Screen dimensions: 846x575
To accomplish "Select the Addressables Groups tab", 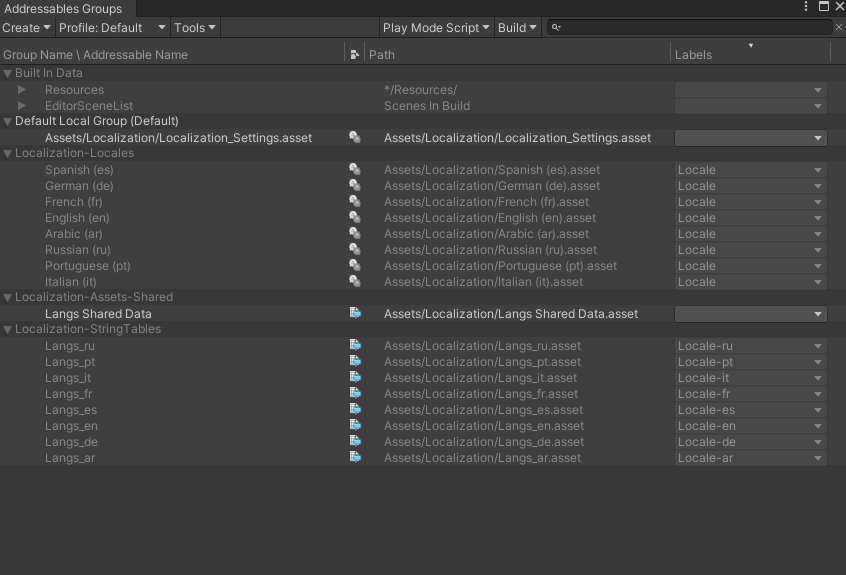I will tap(63, 9).
